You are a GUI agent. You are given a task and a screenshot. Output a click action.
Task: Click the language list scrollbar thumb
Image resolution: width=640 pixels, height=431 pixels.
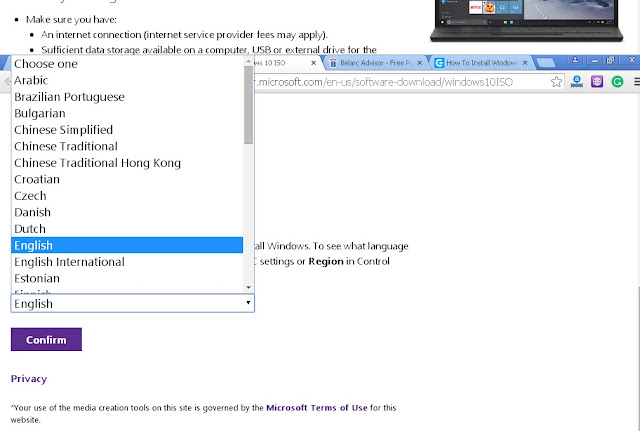coord(249,105)
